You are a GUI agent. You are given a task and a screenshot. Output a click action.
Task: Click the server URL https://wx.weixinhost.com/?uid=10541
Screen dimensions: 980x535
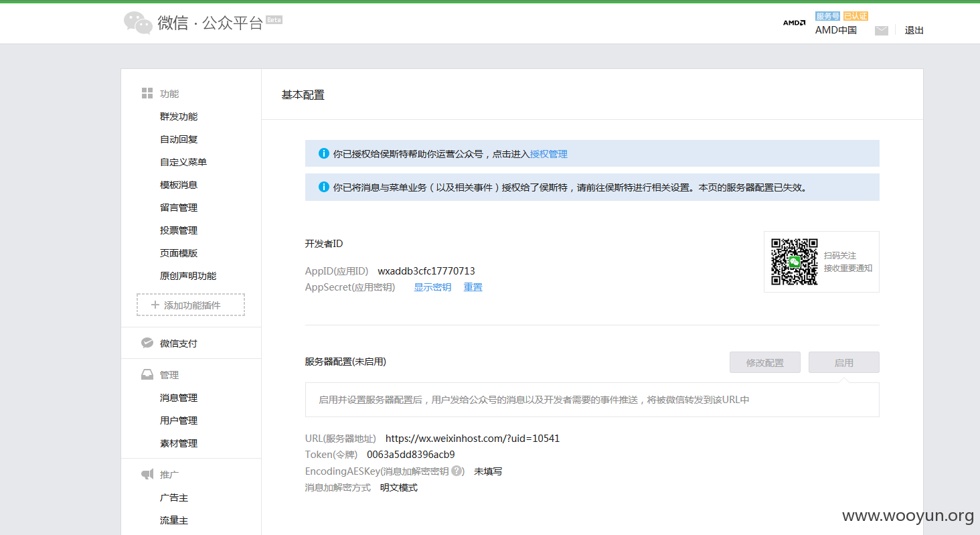[473, 439]
